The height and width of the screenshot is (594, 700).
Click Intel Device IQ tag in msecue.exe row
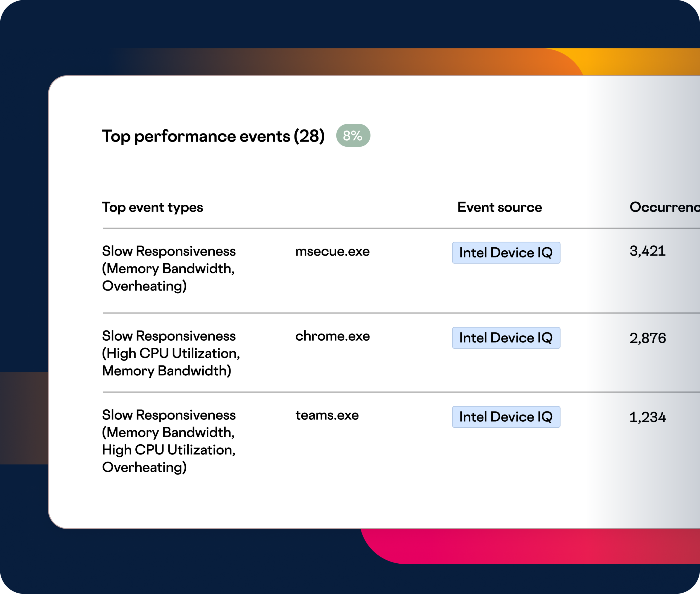pos(506,253)
